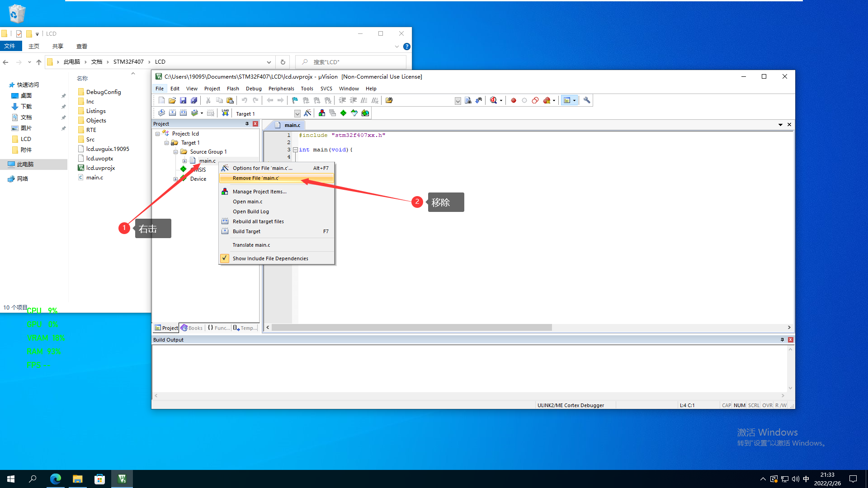Image resolution: width=868 pixels, height=488 pixels.
Task: Toggle pin on Build Output panel
Action: click(782, 340)
